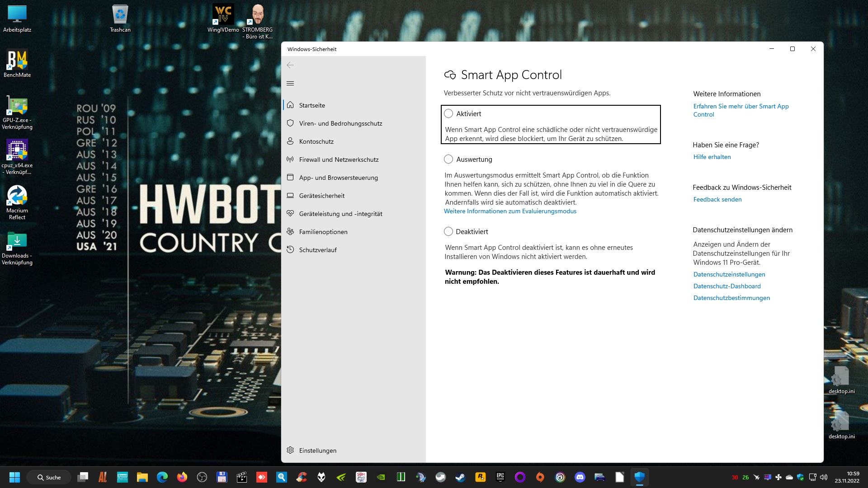Screen dimensions: 868x488
Task: Click Weitere Informationen zum Evaluierungsmodus link
Action: (510, 211)
